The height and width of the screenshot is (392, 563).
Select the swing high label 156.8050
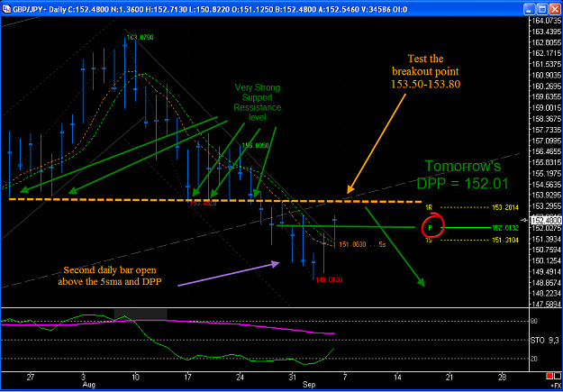[x=255, y=146]
